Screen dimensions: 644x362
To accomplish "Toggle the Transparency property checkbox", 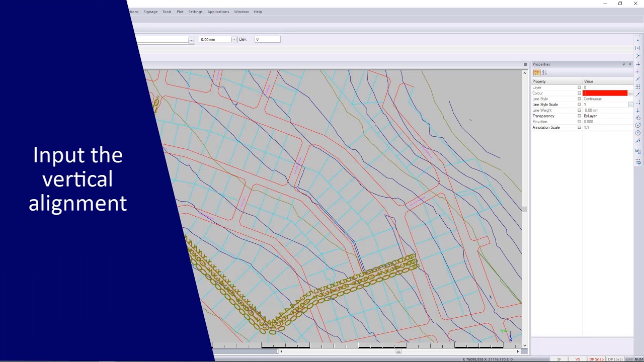I will (x=579, y=116).
